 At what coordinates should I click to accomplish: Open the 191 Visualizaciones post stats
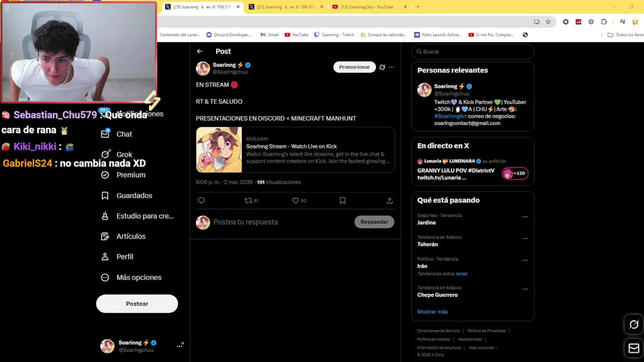(279, 182)
